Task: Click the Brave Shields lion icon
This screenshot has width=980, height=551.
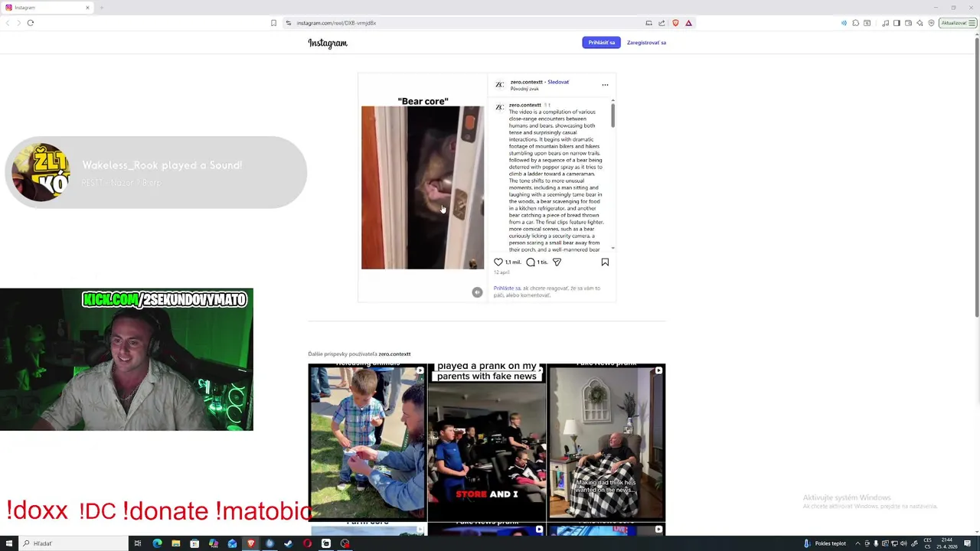Action: click(x=675, y=23)
